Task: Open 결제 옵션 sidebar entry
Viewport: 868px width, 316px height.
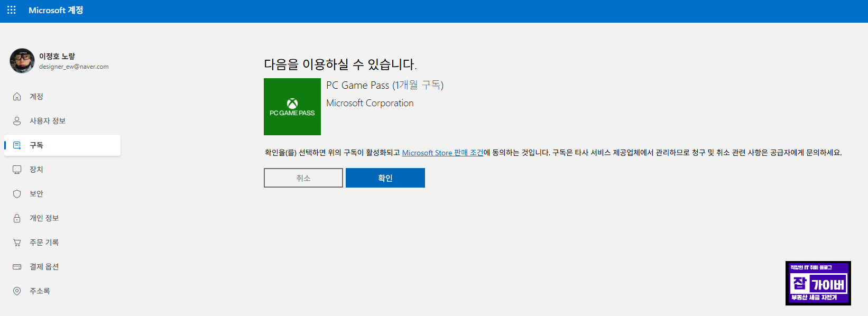Action: (62, 267)
